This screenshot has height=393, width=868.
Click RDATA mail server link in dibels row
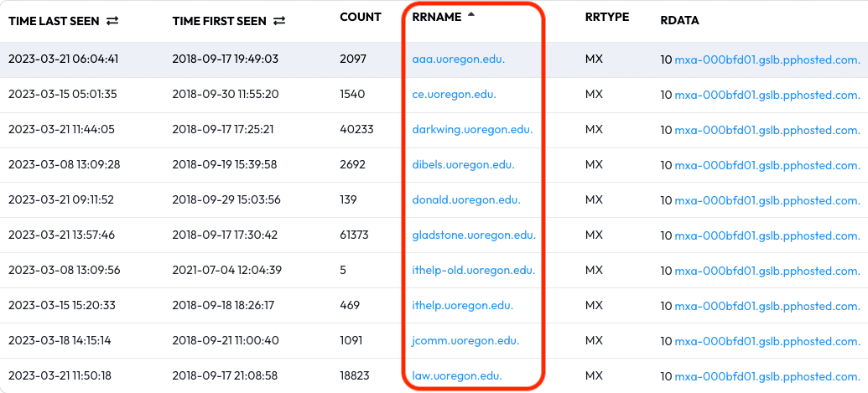768,164
